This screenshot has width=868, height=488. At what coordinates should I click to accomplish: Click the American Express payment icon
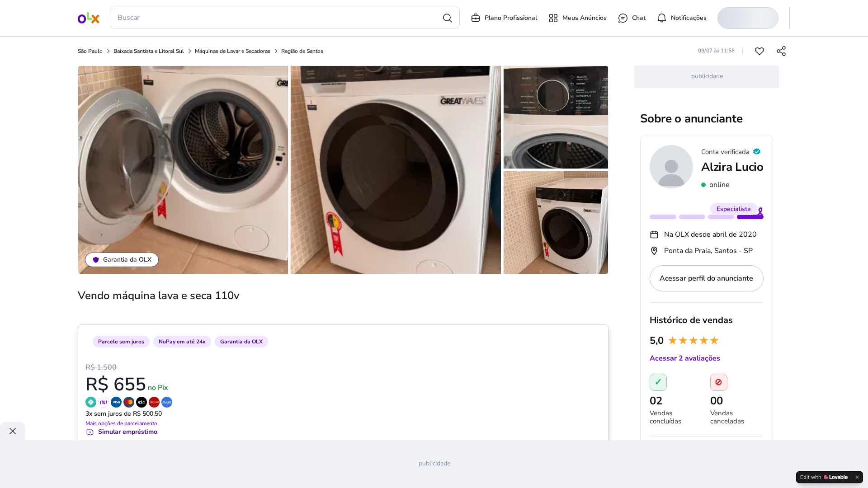click(x=167, y=402)
